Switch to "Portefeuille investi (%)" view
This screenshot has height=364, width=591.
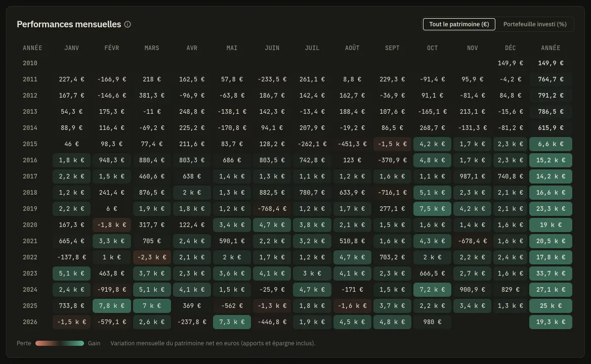click(x=535, y=24)
